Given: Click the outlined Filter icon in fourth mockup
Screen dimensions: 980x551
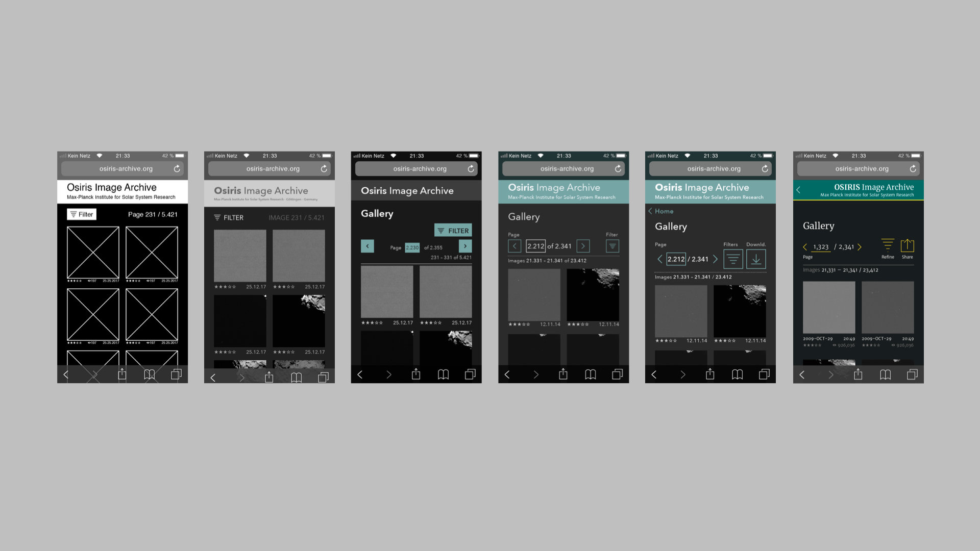Looking at the screenshot, I should [x=612, y=246].
